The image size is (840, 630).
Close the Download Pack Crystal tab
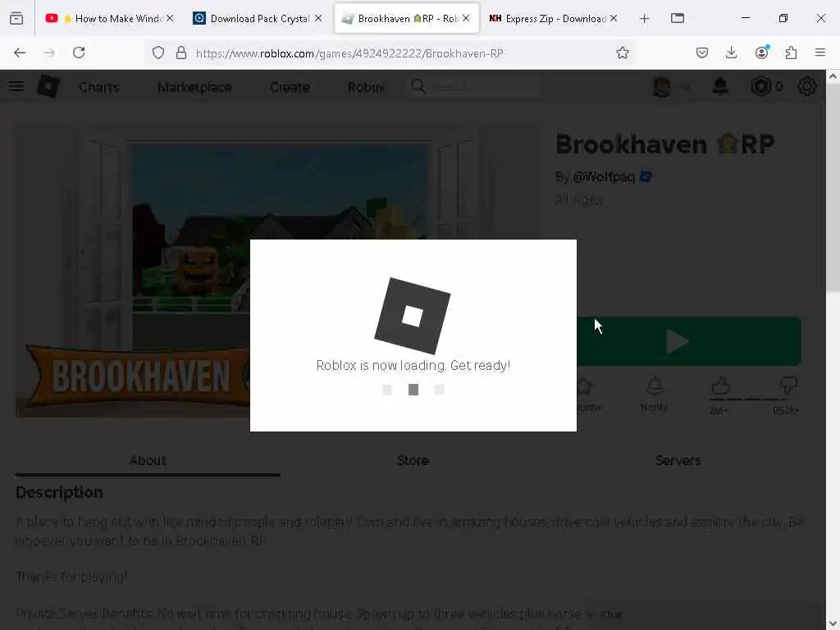click(318, 18)
